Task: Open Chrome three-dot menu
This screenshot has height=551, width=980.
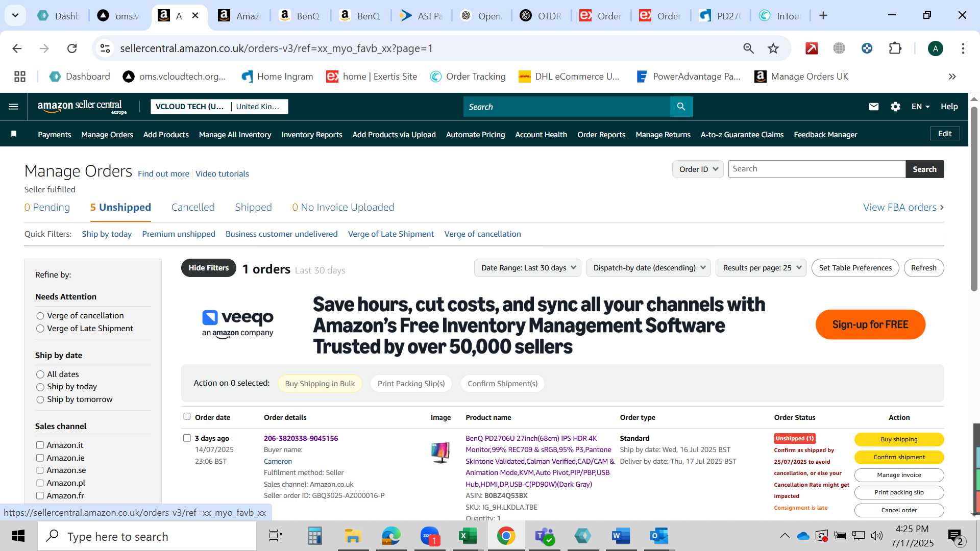Action: tap(963, 48)
